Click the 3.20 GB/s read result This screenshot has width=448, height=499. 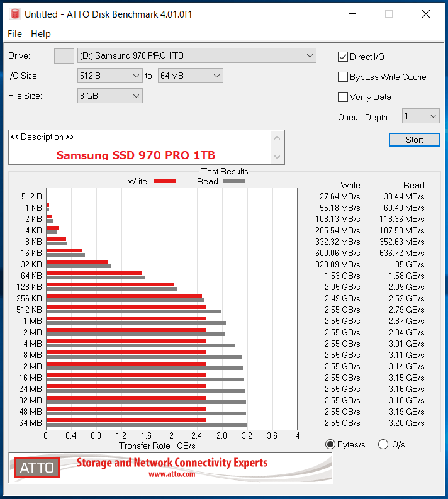coord(406,423)
